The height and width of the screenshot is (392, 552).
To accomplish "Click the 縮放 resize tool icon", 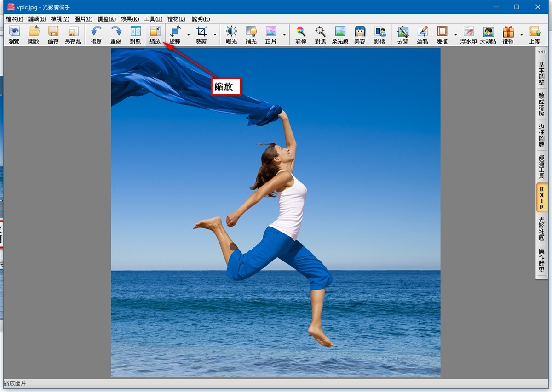I will pyautogui.click(x=155, y=35).
